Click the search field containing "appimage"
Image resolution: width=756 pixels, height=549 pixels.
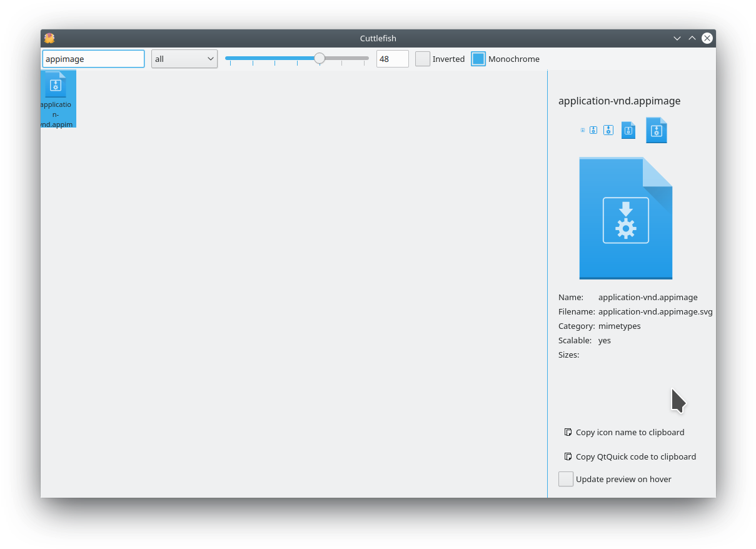click(93, 59)
